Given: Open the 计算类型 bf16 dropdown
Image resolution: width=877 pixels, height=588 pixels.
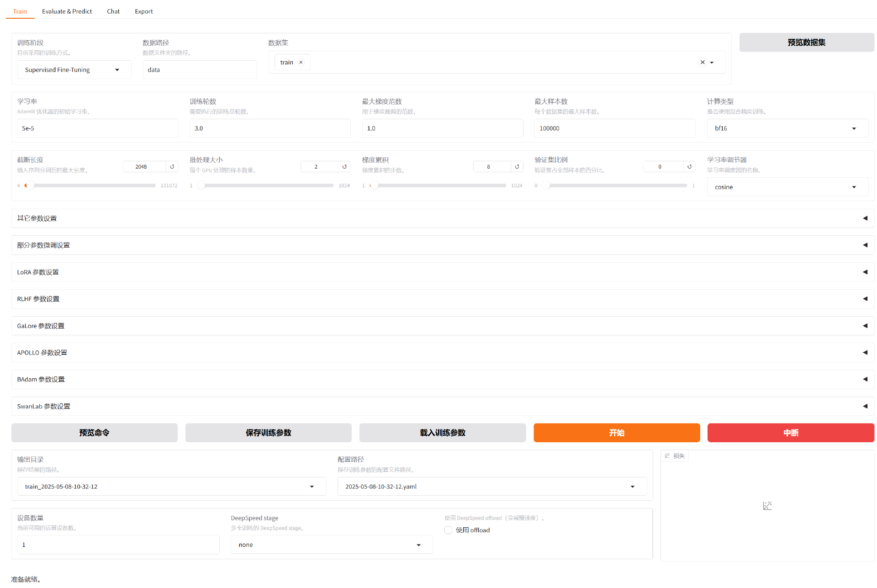Looking at the screenshot, I should pyautogui.click(x=787, y=128).
